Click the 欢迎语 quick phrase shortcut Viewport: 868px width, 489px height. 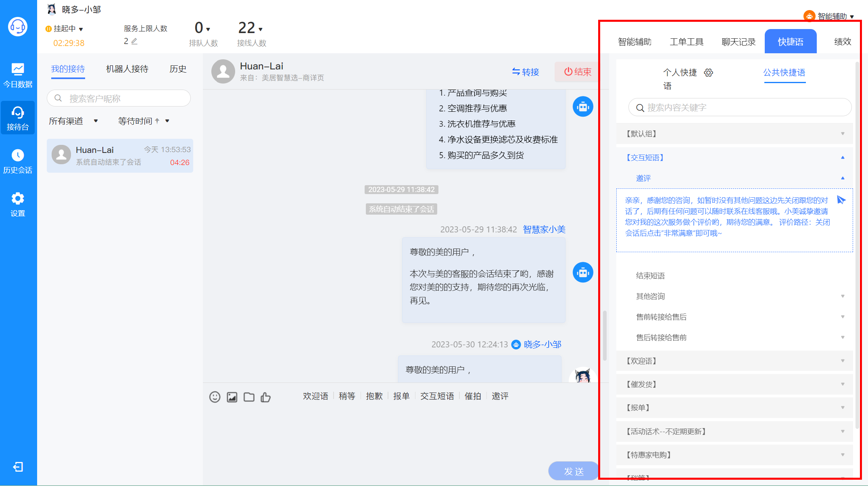[315, 396]
